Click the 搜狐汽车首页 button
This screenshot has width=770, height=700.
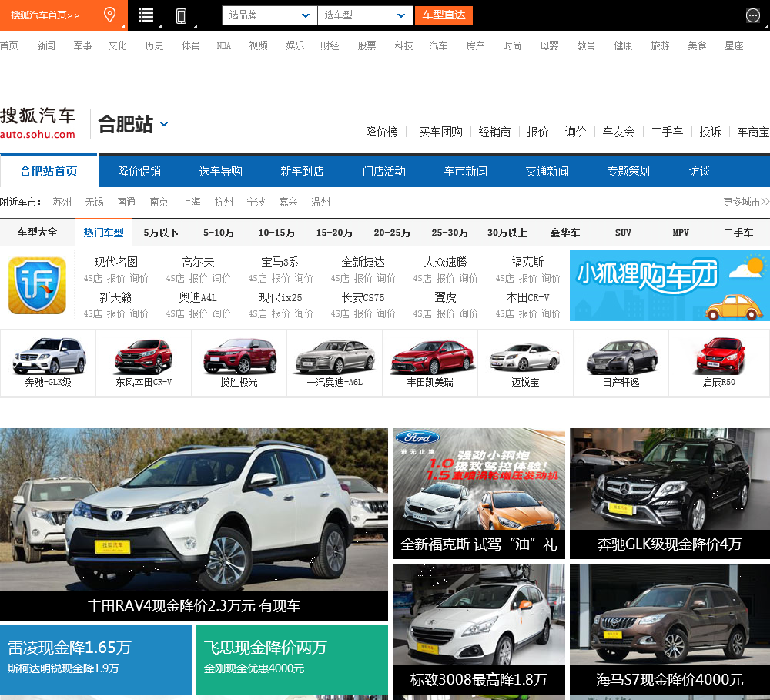(x=45, y=15)
